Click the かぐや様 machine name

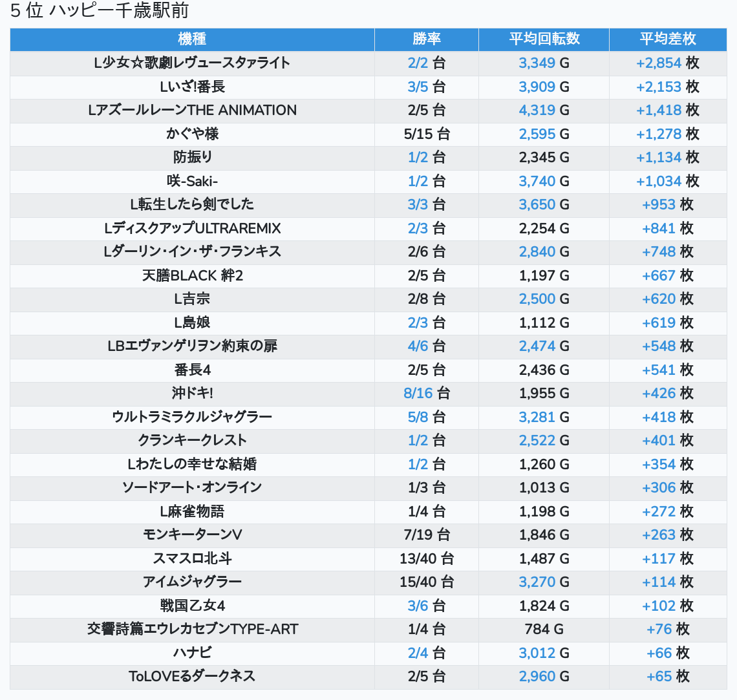coord(192,134)
